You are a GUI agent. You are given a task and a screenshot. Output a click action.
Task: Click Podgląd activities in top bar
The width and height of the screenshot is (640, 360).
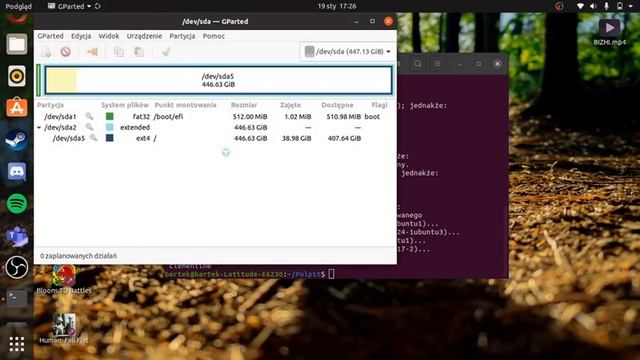[18, 6]
